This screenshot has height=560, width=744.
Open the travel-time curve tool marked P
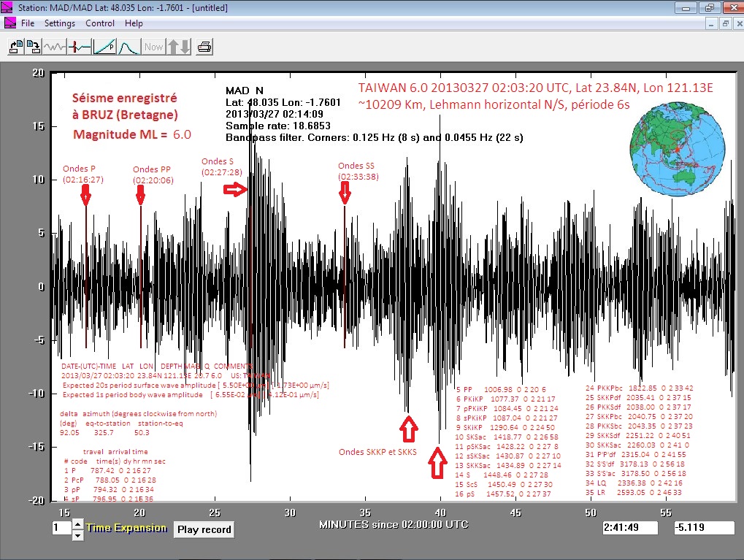104,47
